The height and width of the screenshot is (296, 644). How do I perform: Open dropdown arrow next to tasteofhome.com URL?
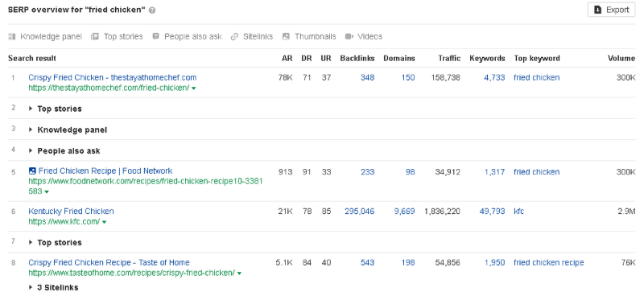click(239, 273)
